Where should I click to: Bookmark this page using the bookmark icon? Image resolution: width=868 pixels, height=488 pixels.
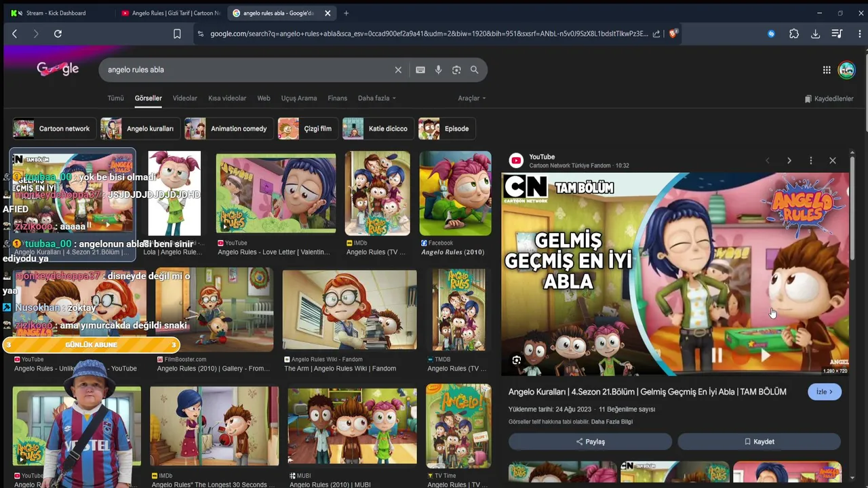177,33
